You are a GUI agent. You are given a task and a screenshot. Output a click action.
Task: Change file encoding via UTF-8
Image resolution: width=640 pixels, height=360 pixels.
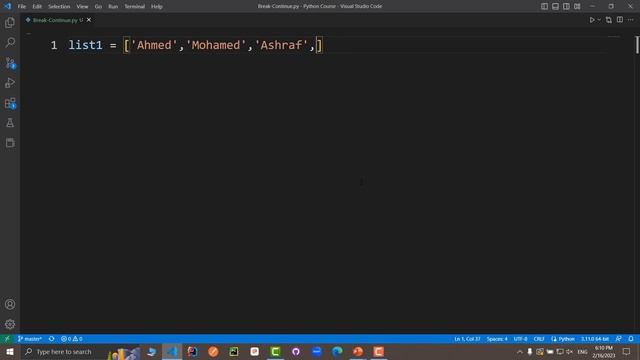(520, 339)
